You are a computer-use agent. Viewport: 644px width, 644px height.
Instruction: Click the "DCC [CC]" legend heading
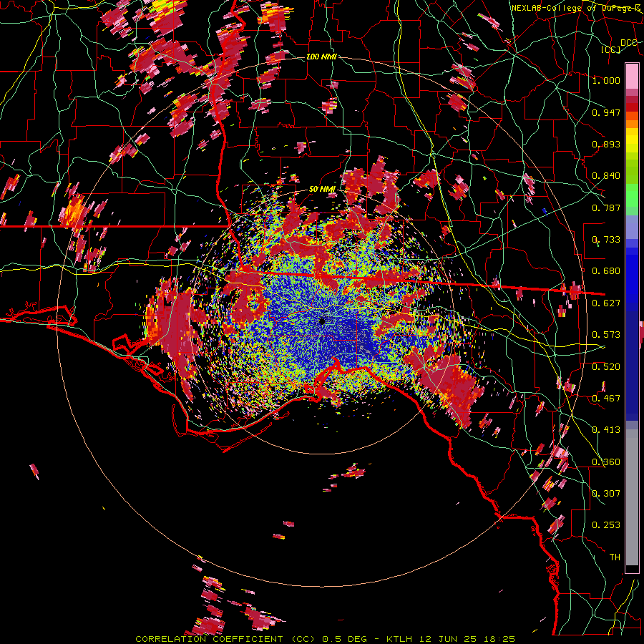(619, 46)
